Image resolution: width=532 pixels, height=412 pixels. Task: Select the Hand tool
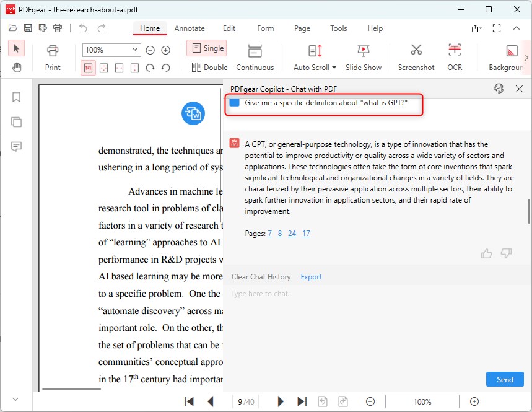tap(16, 67)
